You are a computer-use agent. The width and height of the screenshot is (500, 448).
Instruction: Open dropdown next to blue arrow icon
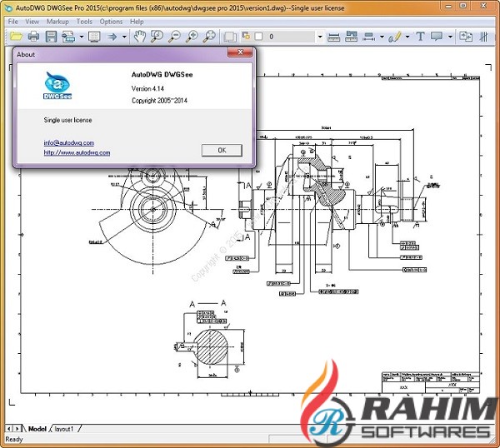(x=124, y=37)
